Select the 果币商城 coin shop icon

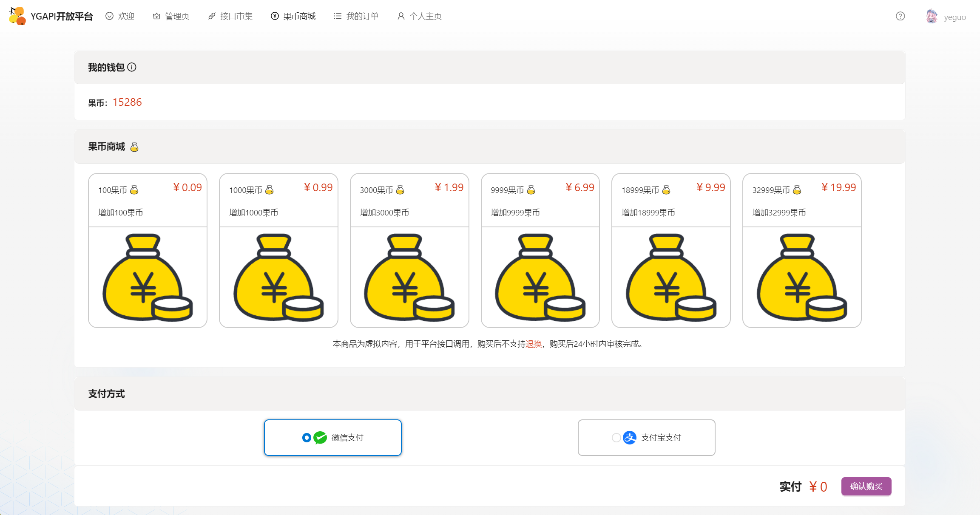point(274,16)
